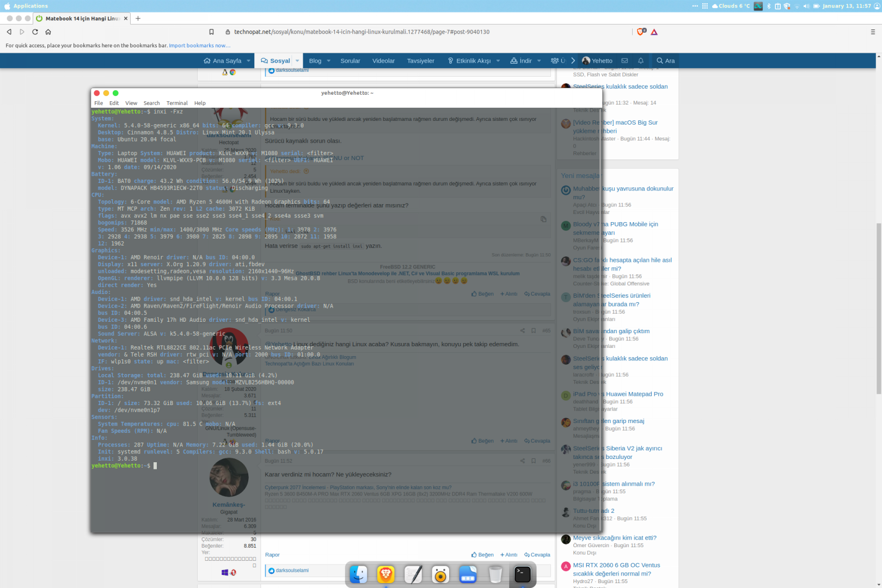Open forum notifications bell
Viewport: 882px width, 588px height.
pos(641,60)
